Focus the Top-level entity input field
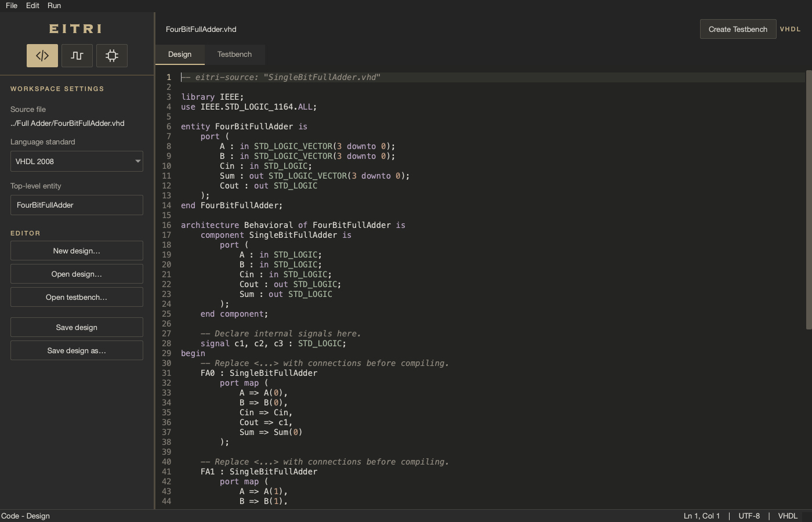The width and height of the screenshot is (812, 522). [77, 205]
